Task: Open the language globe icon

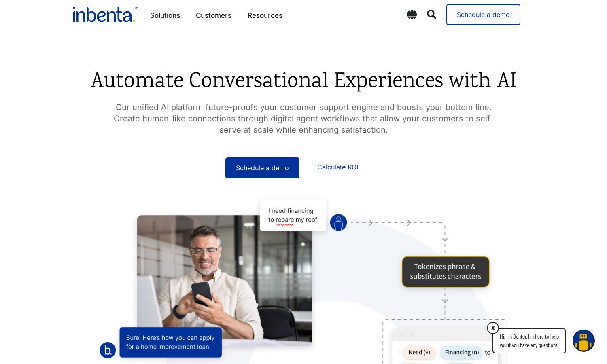Action: [412, 15]
